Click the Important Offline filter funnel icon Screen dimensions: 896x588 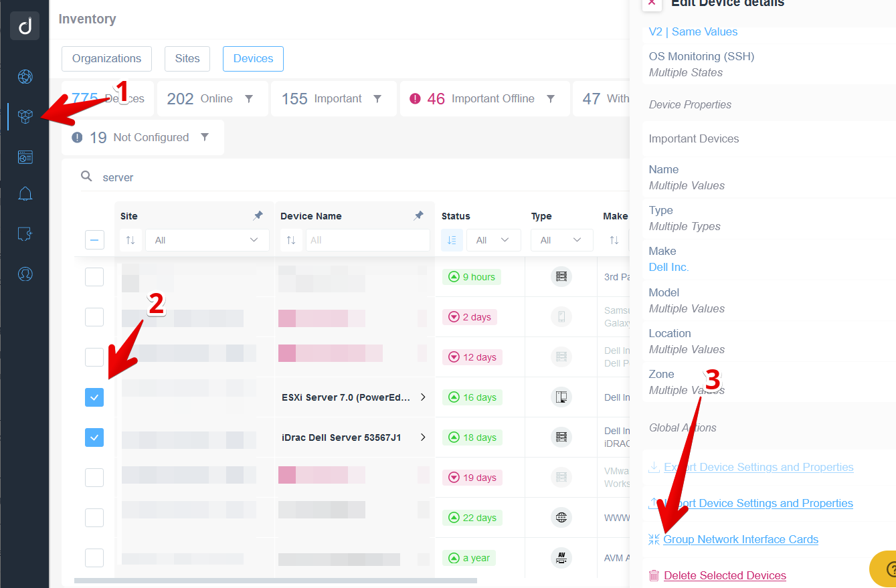pos(551,99)
